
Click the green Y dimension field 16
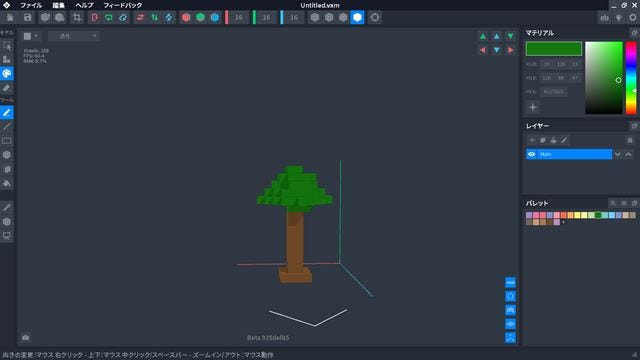(x=266, y=18)
